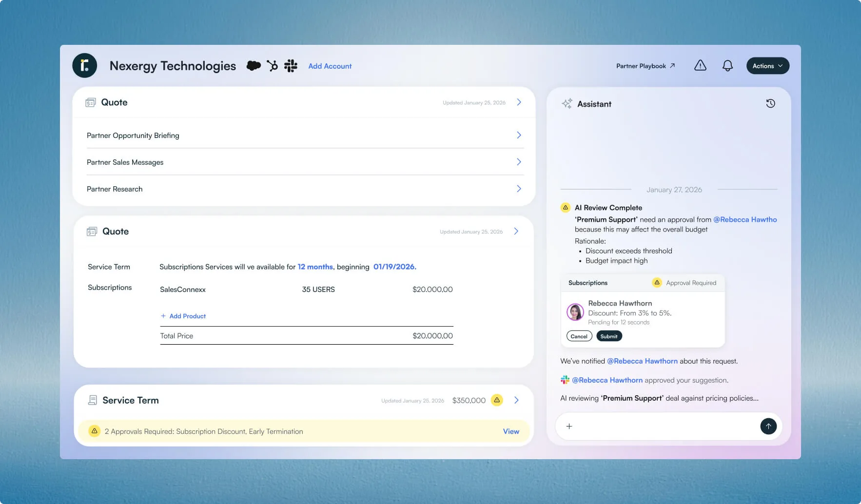Cancel the subscription discount approval request

point(579,336)
